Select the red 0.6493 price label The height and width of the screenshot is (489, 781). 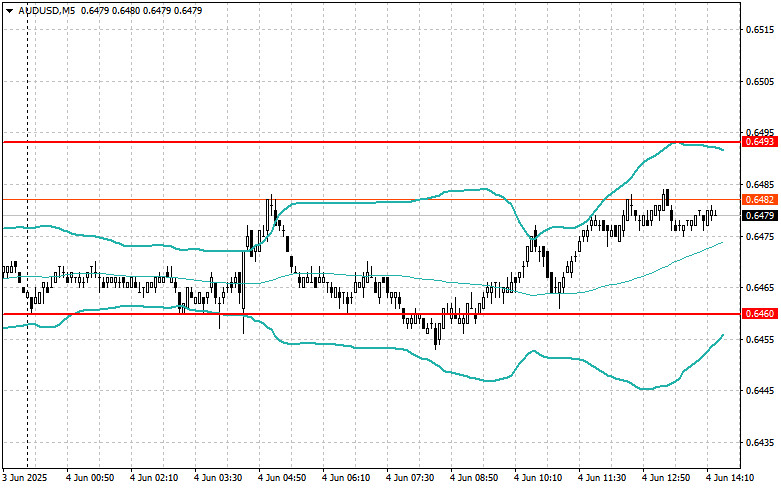760,142
